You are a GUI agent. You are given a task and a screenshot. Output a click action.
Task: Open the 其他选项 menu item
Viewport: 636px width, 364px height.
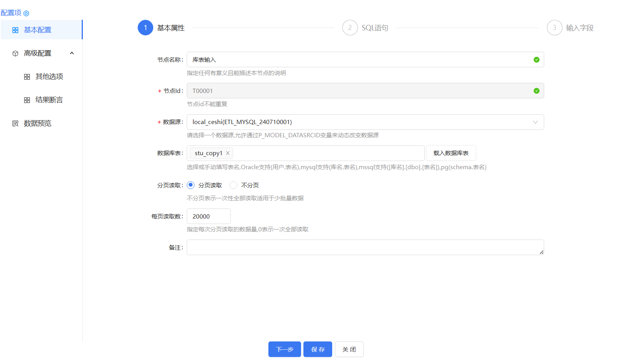point(41,77)
